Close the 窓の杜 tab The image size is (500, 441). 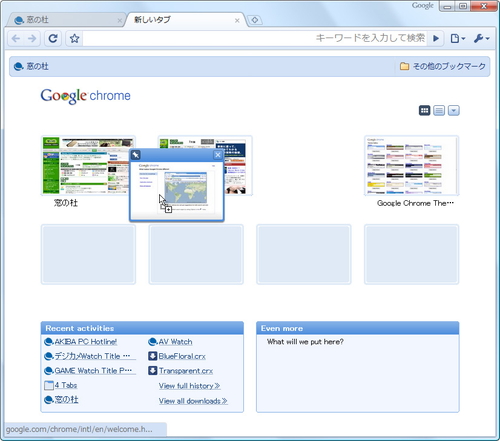coord(119,21)
